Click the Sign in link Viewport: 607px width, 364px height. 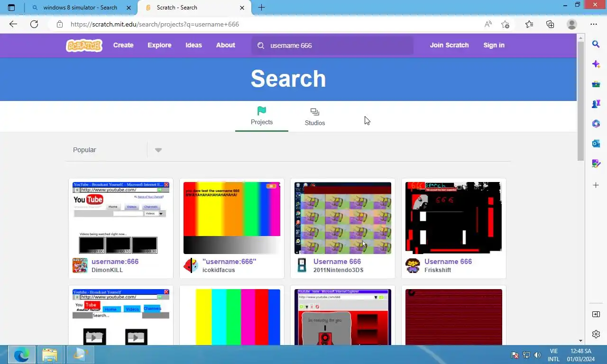[x=494, y=45]
